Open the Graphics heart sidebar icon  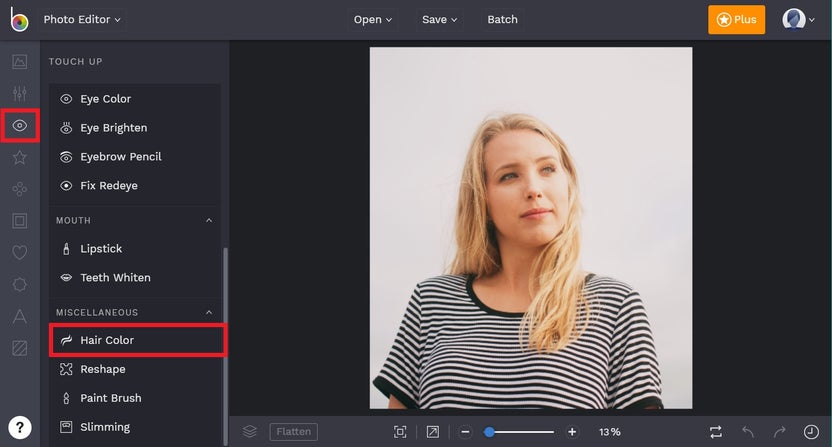(x=20, y=253)
